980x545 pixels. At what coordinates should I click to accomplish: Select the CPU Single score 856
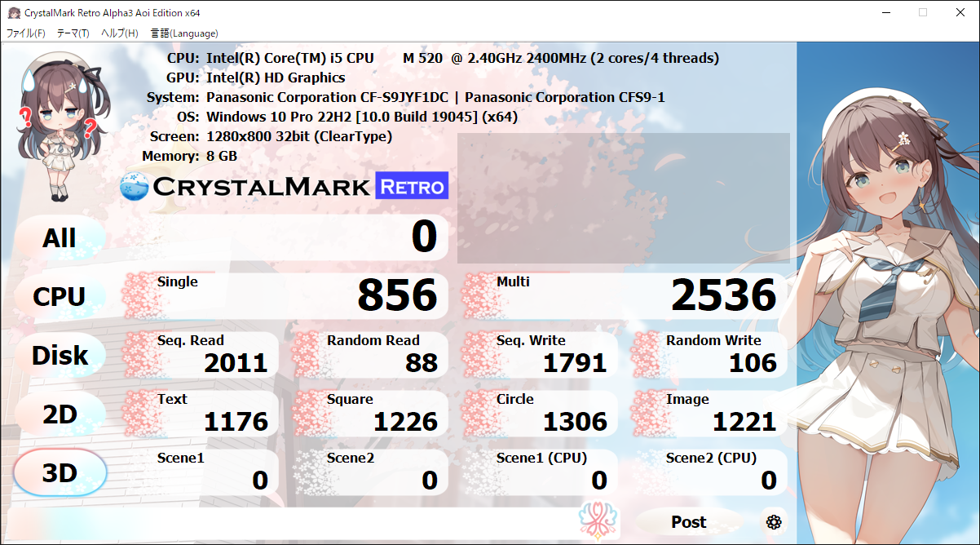click(398, 295)
